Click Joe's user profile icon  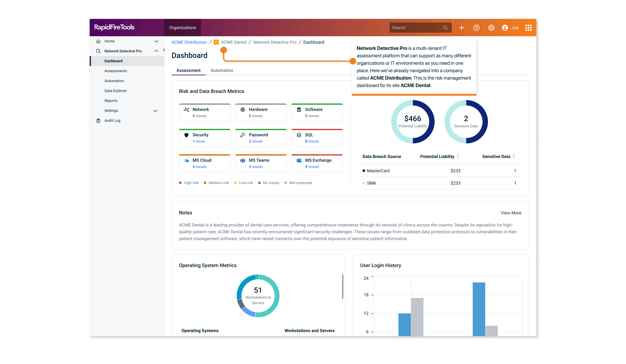tap(505, 28)
